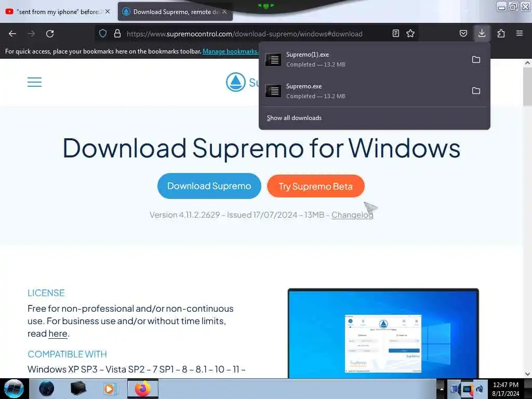Close the 'sent from my iphone' tab

(x=108, y=11)
